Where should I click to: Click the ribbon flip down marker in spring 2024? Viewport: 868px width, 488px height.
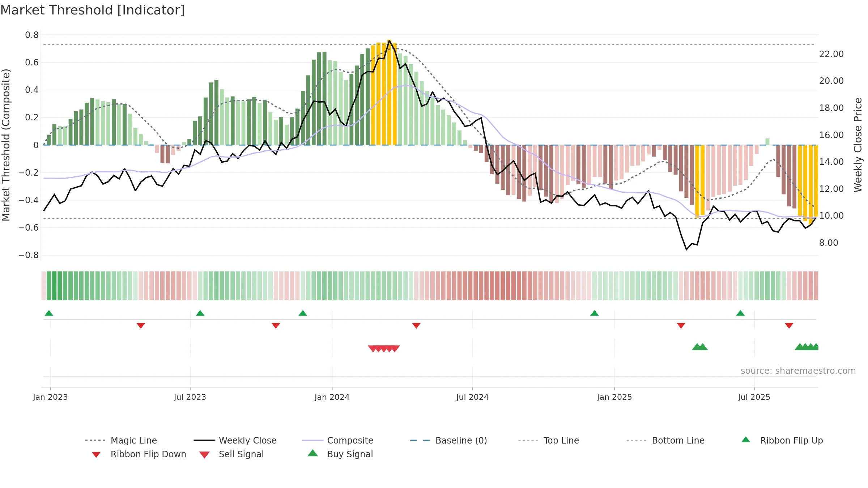coord(416,326)
